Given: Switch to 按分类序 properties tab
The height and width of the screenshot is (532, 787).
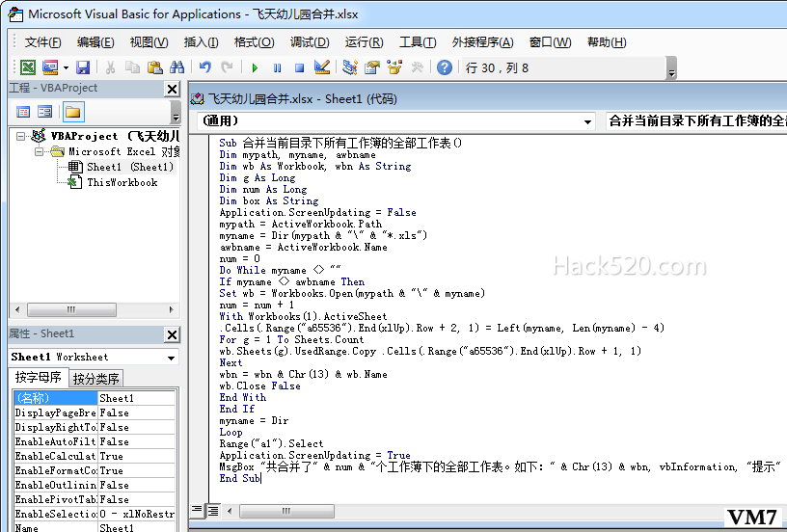Looking at the screenshot, I should pyautogui.click(x=95, y=379).
